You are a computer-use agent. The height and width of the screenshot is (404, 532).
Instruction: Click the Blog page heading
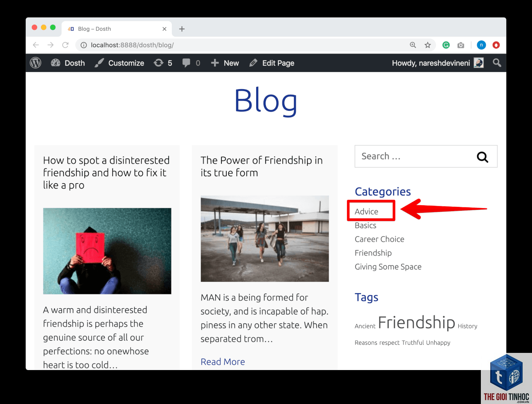click(x=266, y=101)
